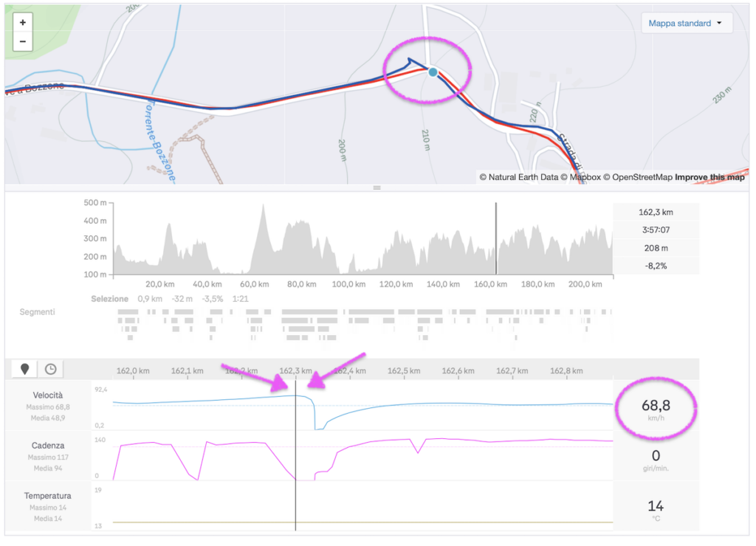The image size is (756, 546).
Task: Select the Temperatura data row label
Action: [x=48, y=496]
